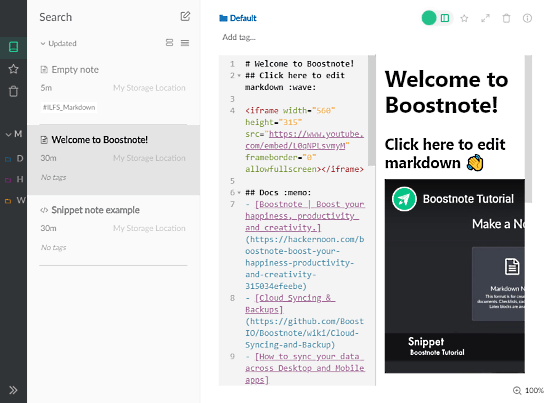The width and height of the screenshot is (550, 403).
Task: Open the zoom level 100% control
Action: coord(529,390)
